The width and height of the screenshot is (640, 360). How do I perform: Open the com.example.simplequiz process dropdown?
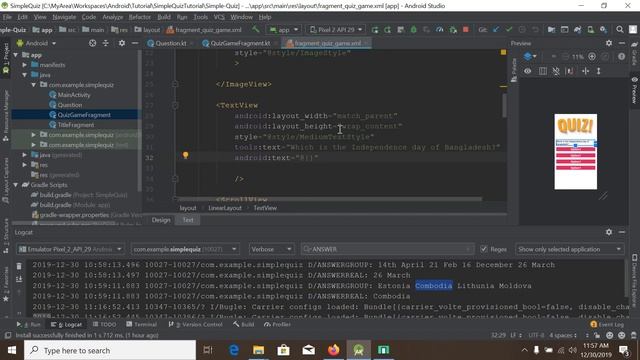click(185, 249)
